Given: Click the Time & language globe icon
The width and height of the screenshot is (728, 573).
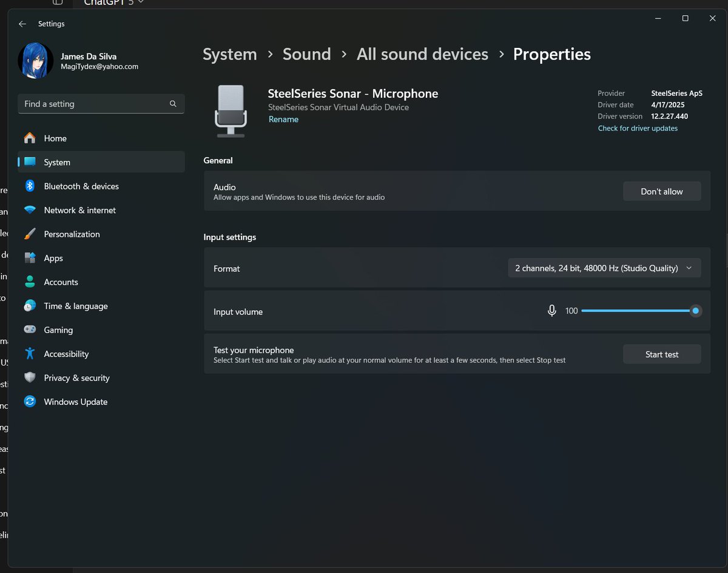Looking at the screenshot, I should (30, 306).
